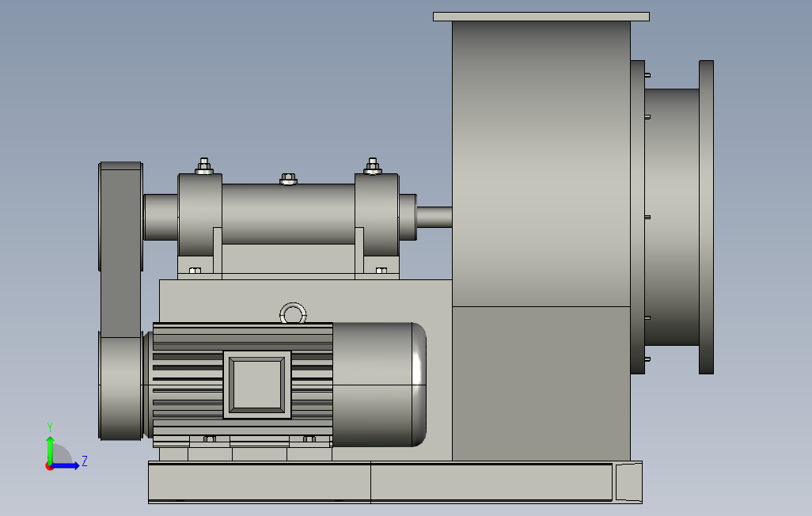Select shaft collar next to upper pulley
Viewport: 812px width, 516px height.
point(161,217)
